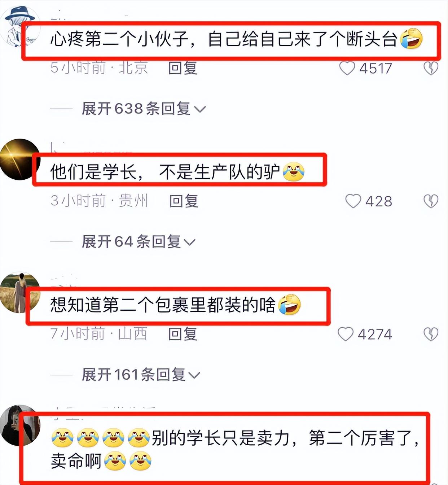Reply to the 3小时前 贵州 comment
448x485 pixels.
click(184, 201)
